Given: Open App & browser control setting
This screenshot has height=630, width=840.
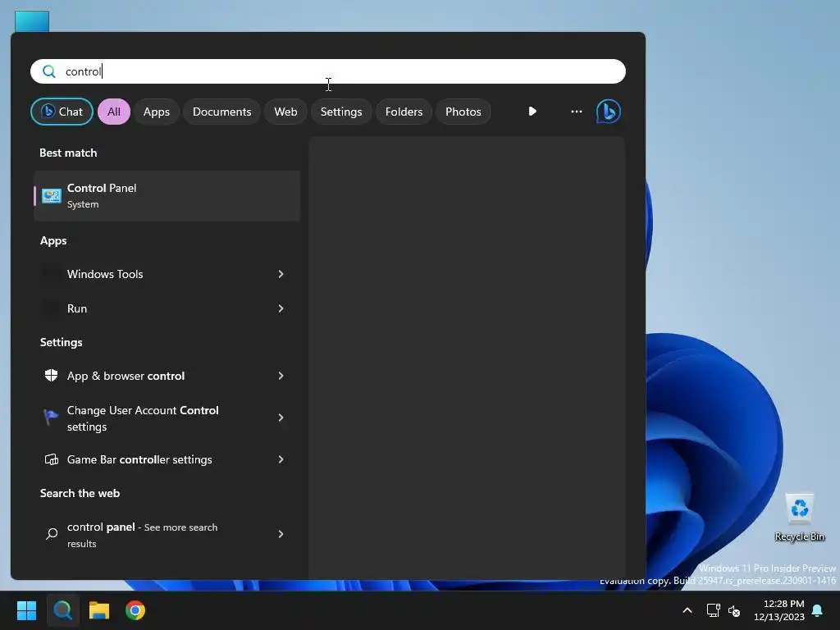Looking at the screenshot, I should (167, 376).
